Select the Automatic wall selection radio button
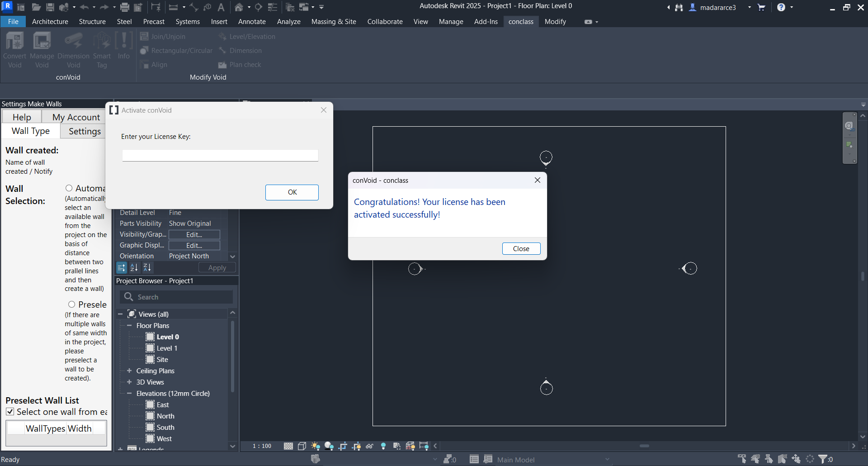 pos(69,188)
